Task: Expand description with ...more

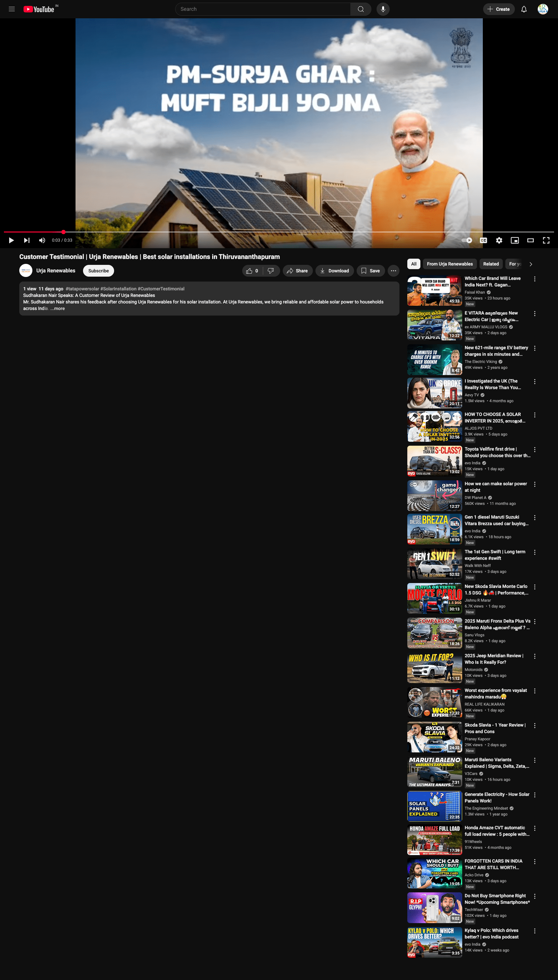Action: (58, 309)
